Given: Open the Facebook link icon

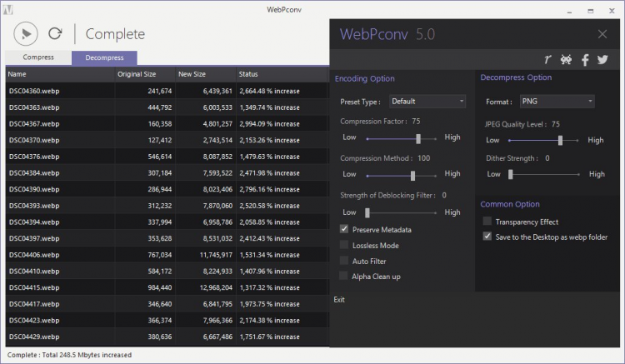Looking at the screenshot, I should (585, 60).
